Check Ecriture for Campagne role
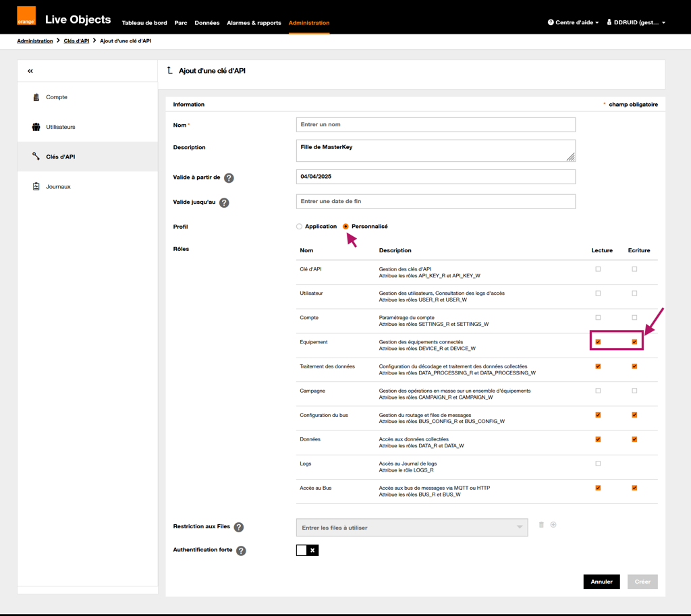 (x=634, y=391)
